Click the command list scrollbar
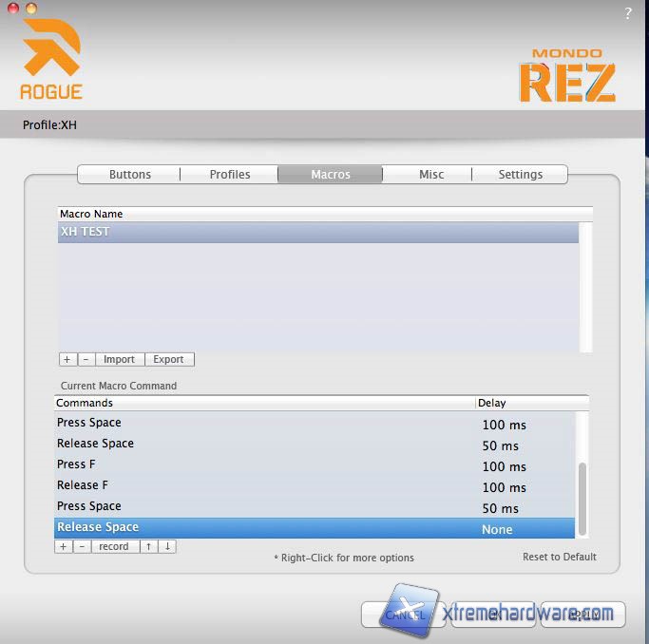Viewport: 649px width, 644px height. 582,499
